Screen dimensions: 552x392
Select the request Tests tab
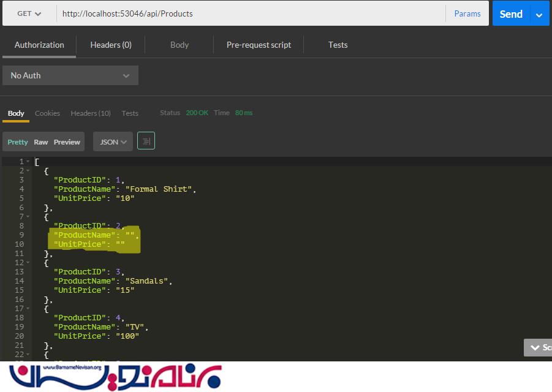[338, 45]
